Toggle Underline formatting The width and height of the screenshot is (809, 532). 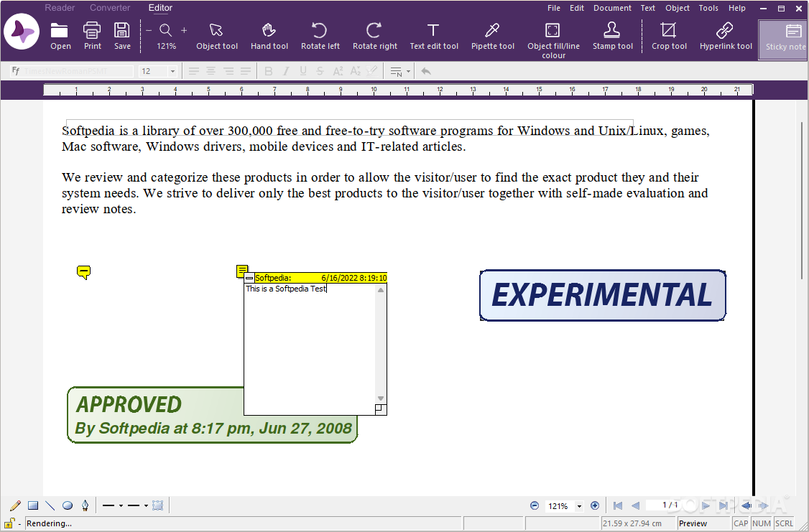coord(303,71)
